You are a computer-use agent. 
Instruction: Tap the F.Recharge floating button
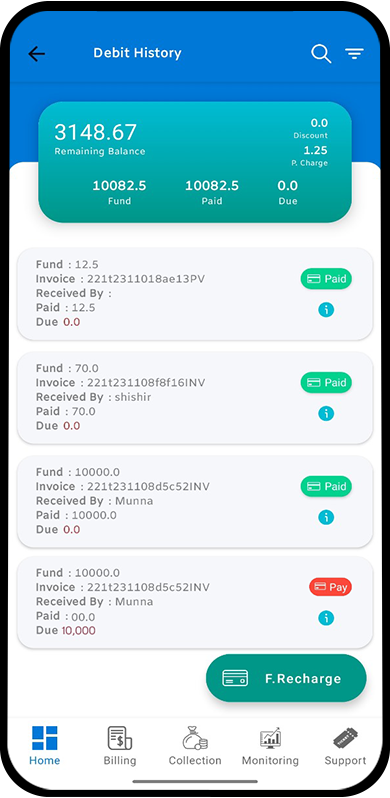[286, 678]
